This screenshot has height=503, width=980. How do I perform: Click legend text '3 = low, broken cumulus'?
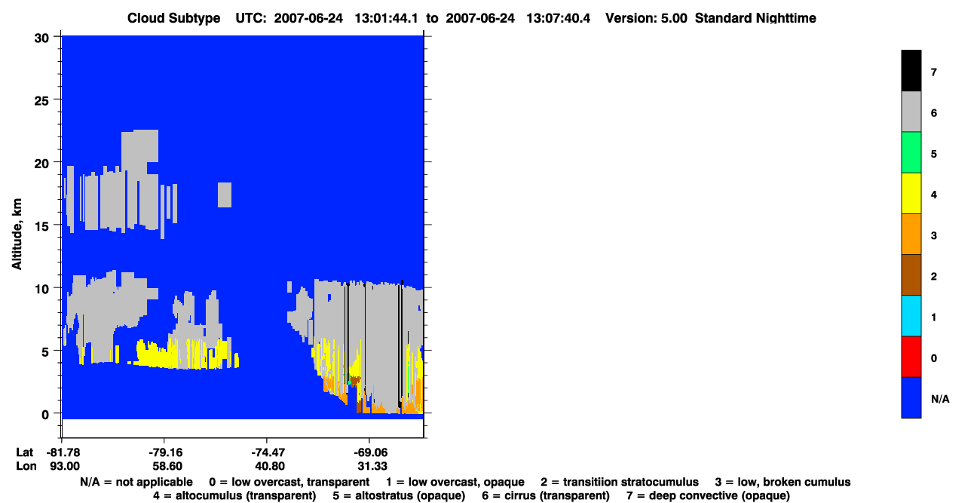pos(782,482)
